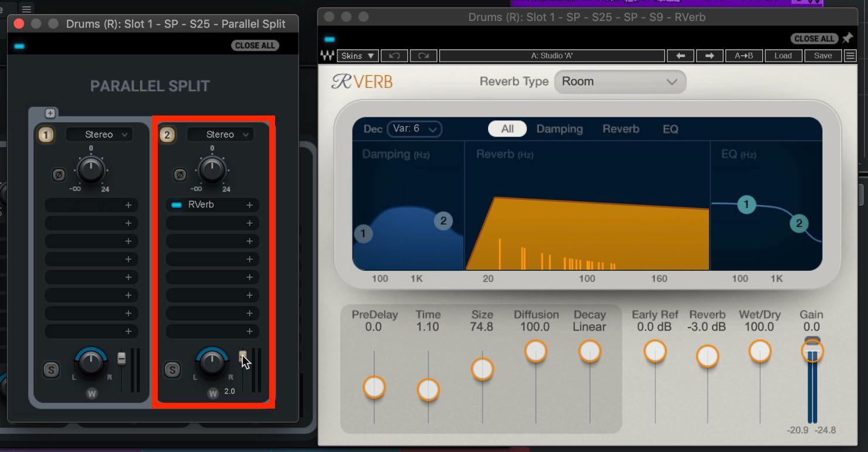Click the Early Ref slider handle
Image resolution: width=868 pixels, height=452 pixels.
click(x=655, y=351)
